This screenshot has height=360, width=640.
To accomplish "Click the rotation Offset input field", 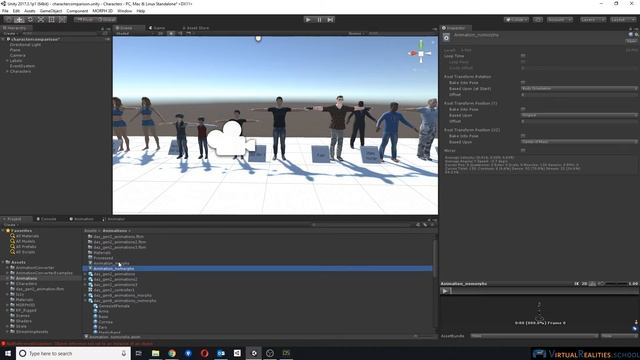I will pos(579,95).
